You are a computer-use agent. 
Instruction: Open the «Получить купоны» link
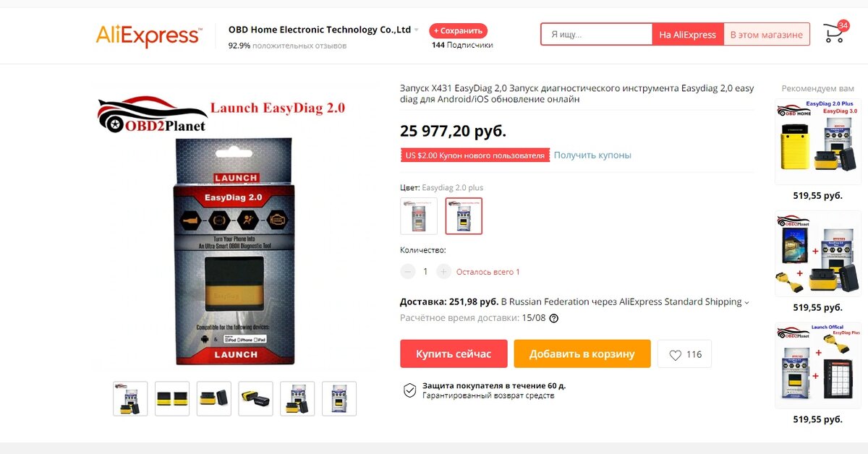pos(592,155)
